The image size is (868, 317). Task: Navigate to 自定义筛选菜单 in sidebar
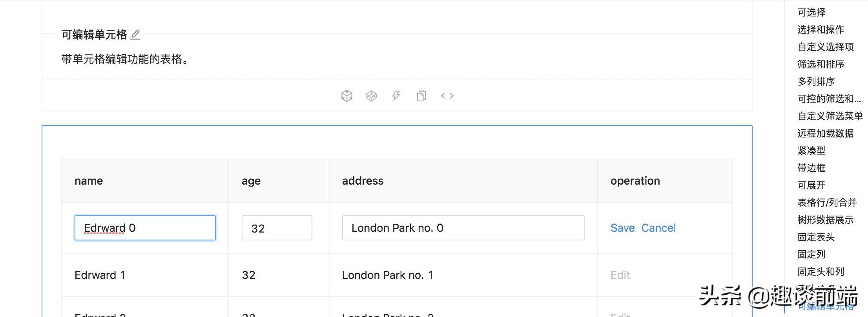click(x=830, y=116)
